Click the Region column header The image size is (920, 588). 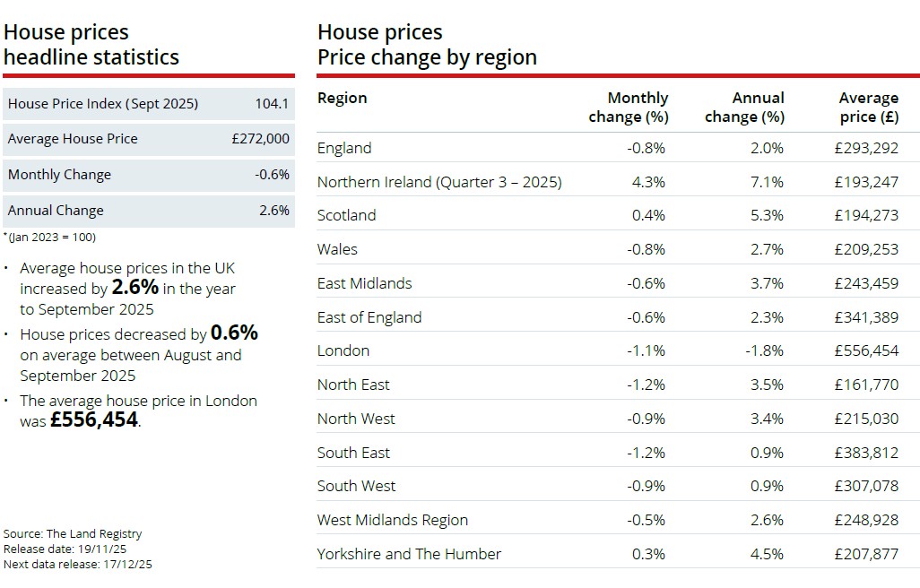pos(342,98)
